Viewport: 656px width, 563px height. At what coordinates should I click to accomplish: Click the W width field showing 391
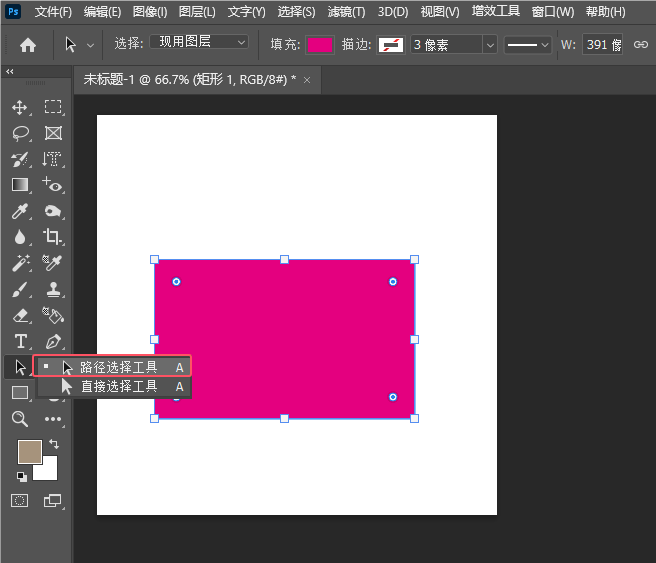(x=602, y=44)
